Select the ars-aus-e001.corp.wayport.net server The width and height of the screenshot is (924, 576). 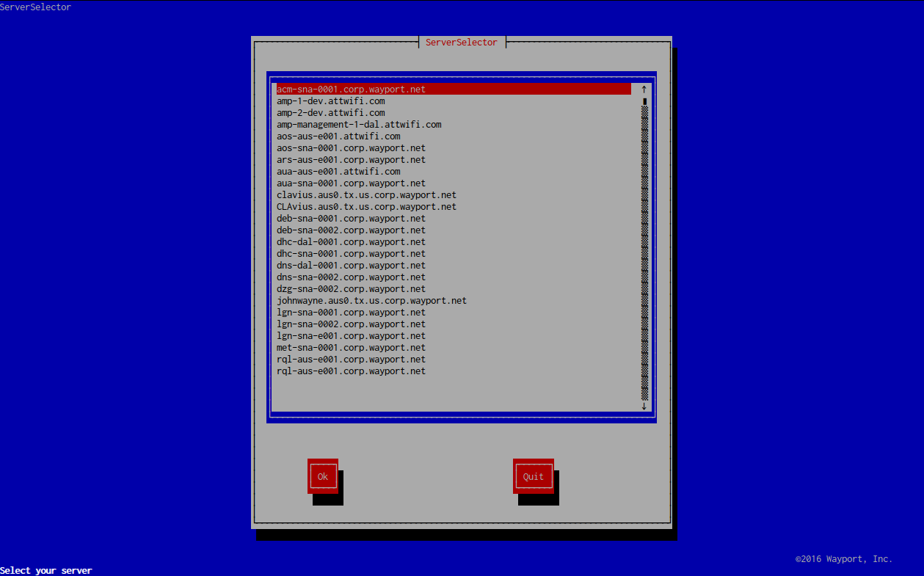pos(351,160)
